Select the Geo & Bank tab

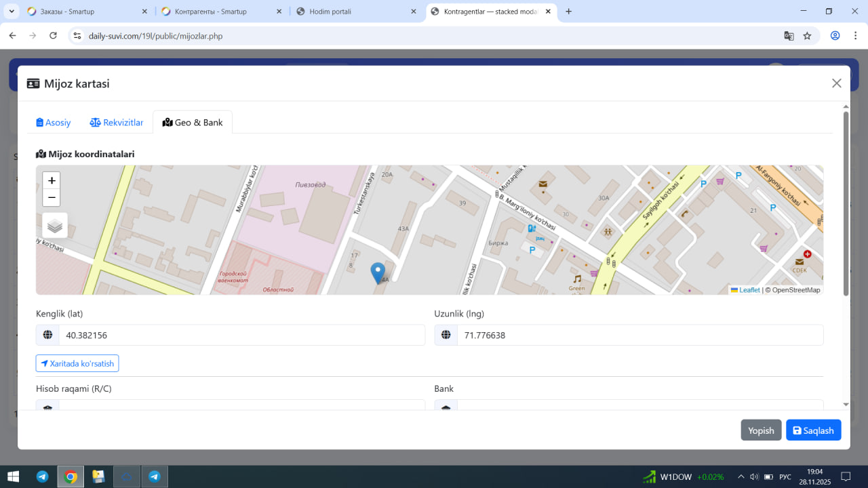coord(193,123)
